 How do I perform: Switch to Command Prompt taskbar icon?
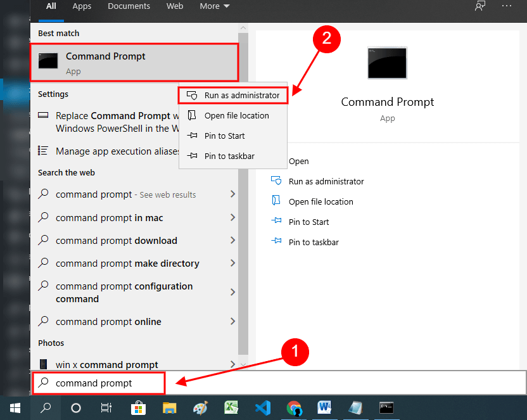click(386, 408)
